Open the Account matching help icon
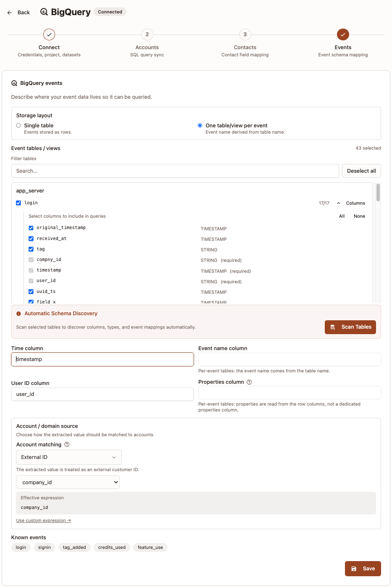The height and width of the screenshot is (588, 392). (x=67, y=444)
